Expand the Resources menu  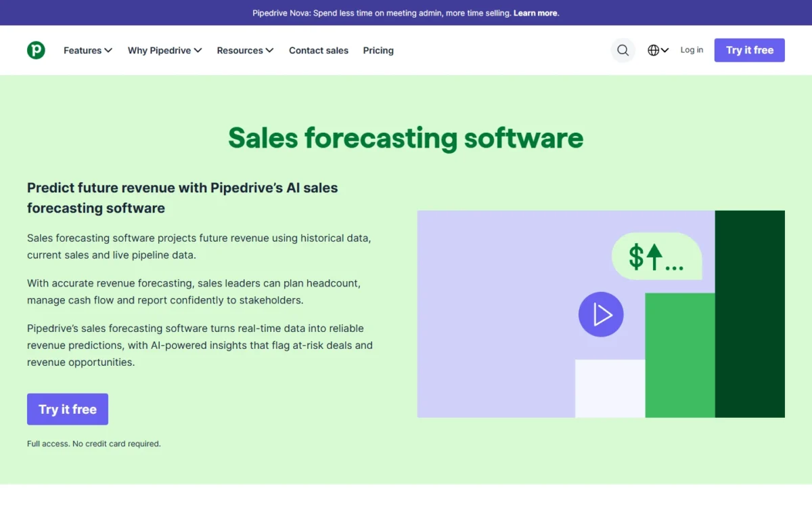[245, 50]
